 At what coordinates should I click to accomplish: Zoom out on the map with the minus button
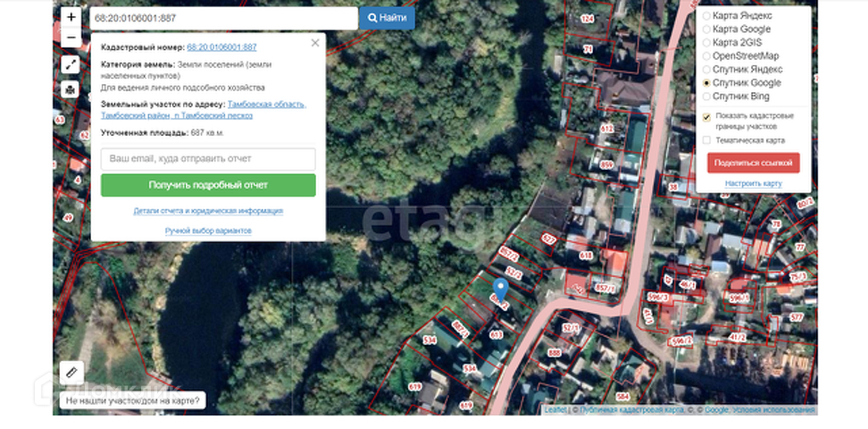pyautogui.click(x=71, y=38)
